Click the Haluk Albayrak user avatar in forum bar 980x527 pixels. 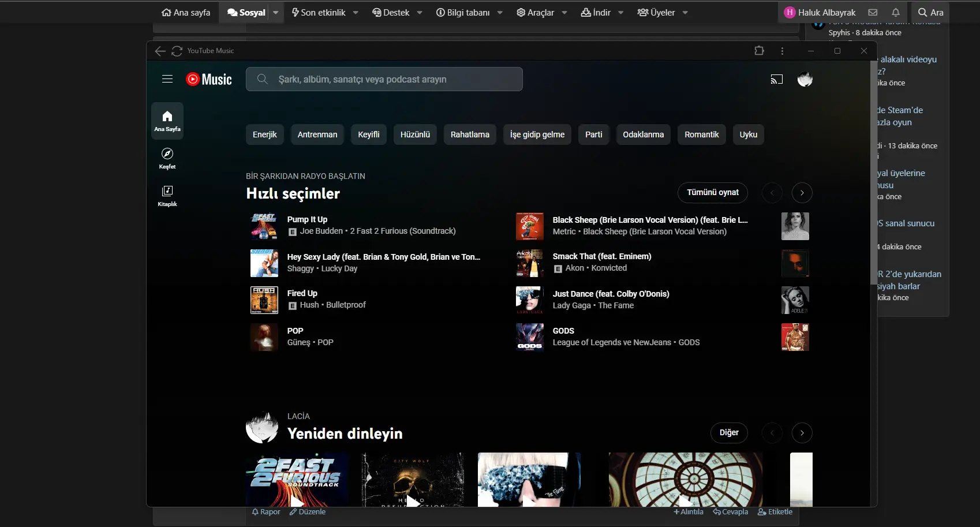[790, 12]
